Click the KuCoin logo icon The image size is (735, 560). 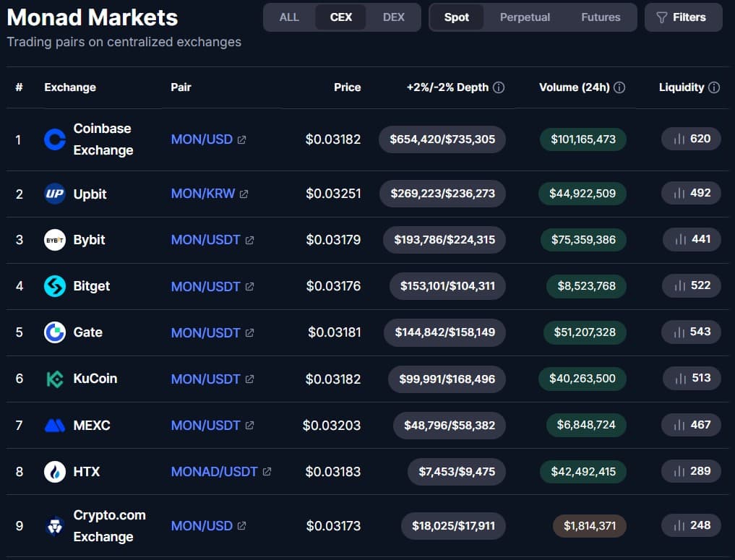point(55,379)
